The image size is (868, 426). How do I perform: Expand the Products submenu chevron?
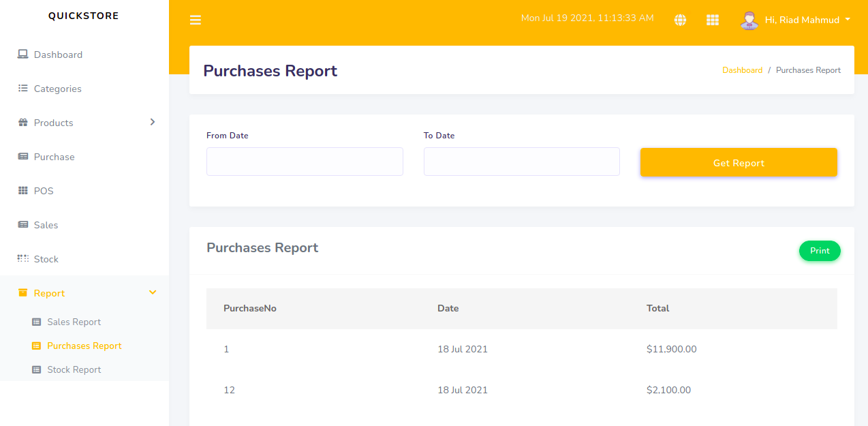click(153, 122)
